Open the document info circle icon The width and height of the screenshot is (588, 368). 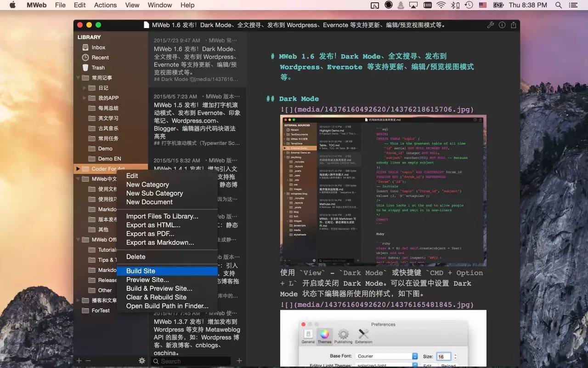[502, 25]
